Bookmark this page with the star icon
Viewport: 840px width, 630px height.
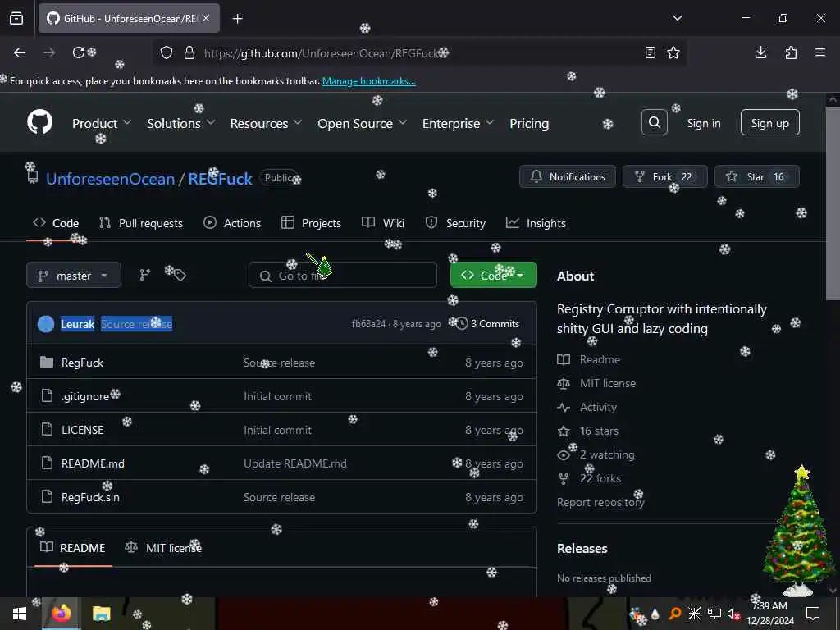673,52
